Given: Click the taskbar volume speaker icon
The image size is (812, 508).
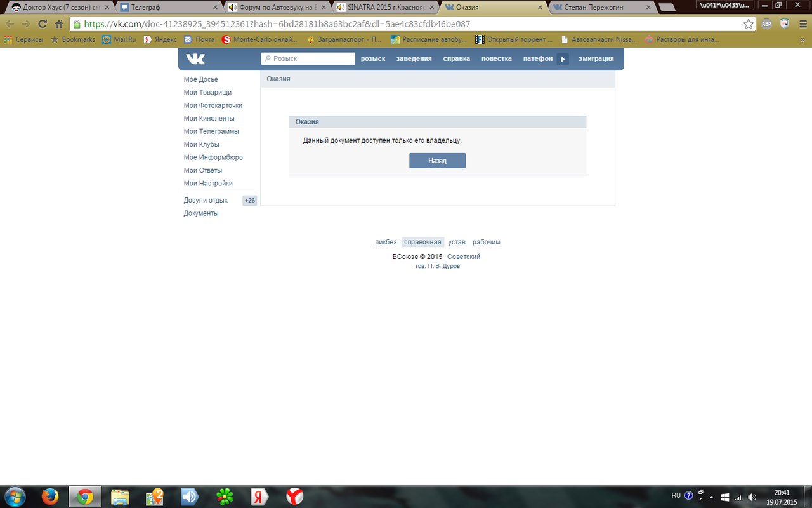Looking at the screenshot, I should click(x=752, y=497).
